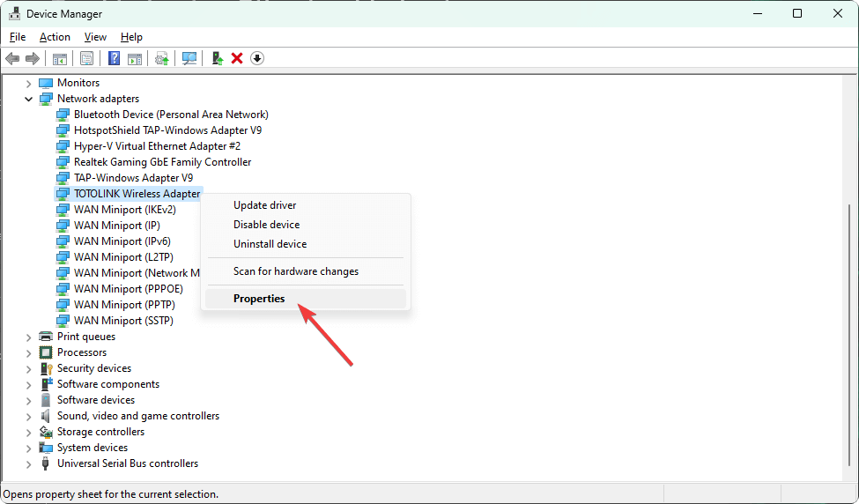
Task: Choose Update driver from context menu
Action: 306,205
